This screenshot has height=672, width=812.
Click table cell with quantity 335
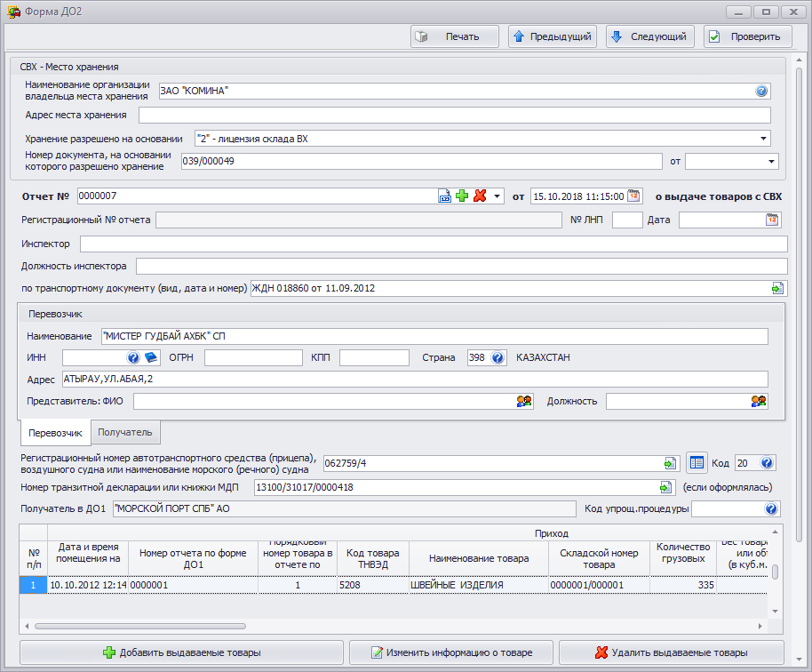[x=683, y=585]
